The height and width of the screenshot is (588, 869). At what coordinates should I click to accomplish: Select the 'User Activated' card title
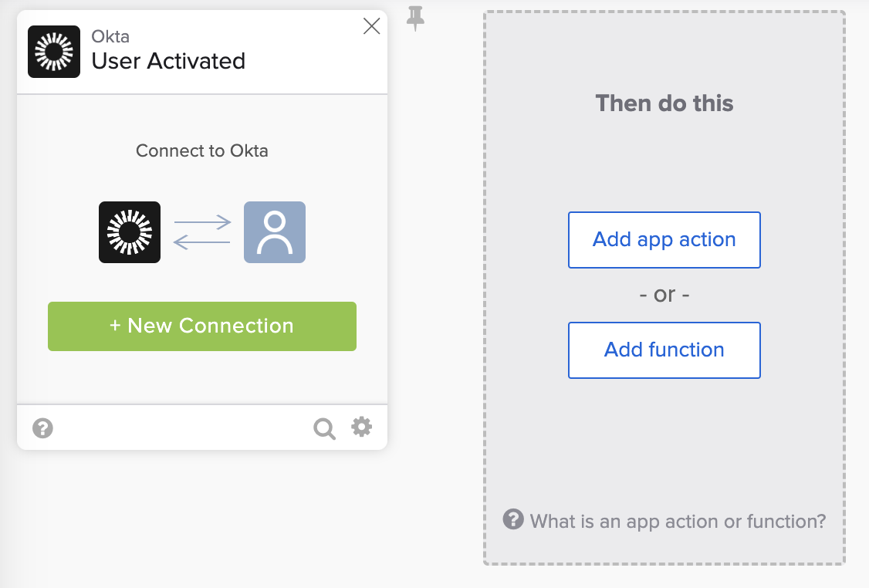pos(168,61)
